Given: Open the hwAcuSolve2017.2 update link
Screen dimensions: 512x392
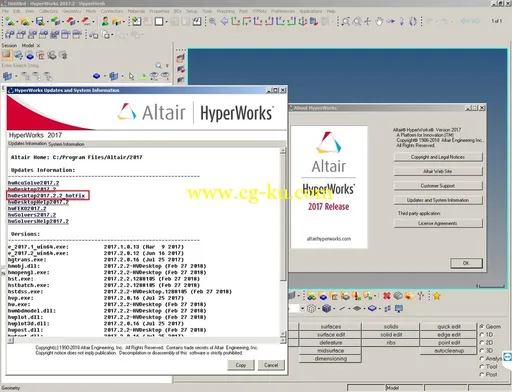Looking at the screenshot, I should pos(33,183).
